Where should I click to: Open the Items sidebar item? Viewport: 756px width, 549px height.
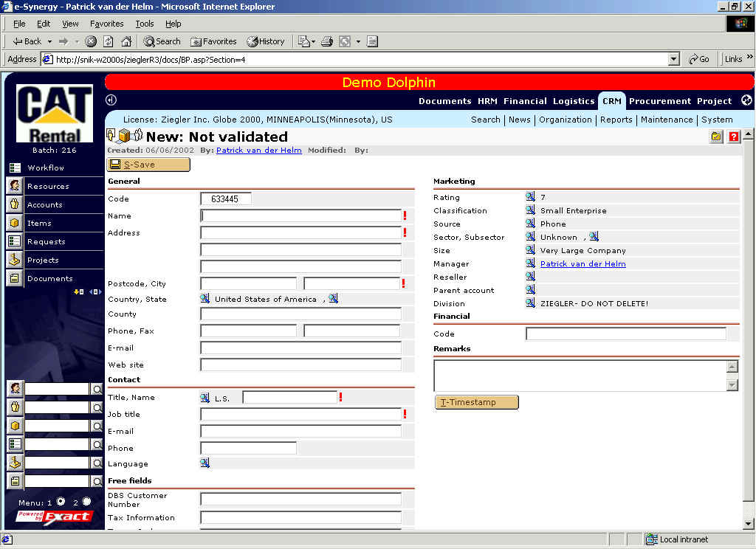39,223
